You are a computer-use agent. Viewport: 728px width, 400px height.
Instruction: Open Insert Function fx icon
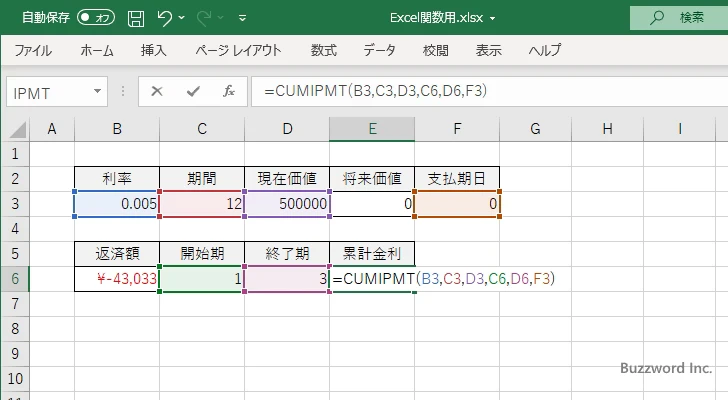click(229, 91)
